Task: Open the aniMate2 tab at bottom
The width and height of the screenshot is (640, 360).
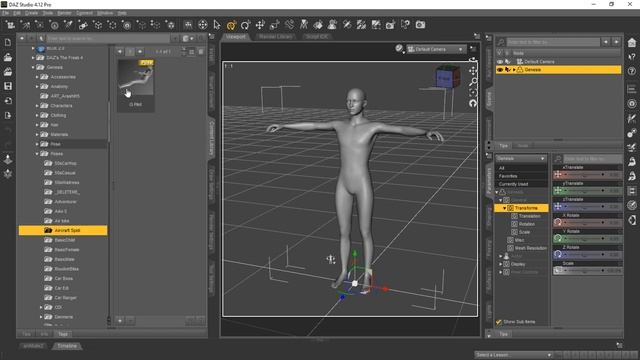Action: [x=33, y=346]
